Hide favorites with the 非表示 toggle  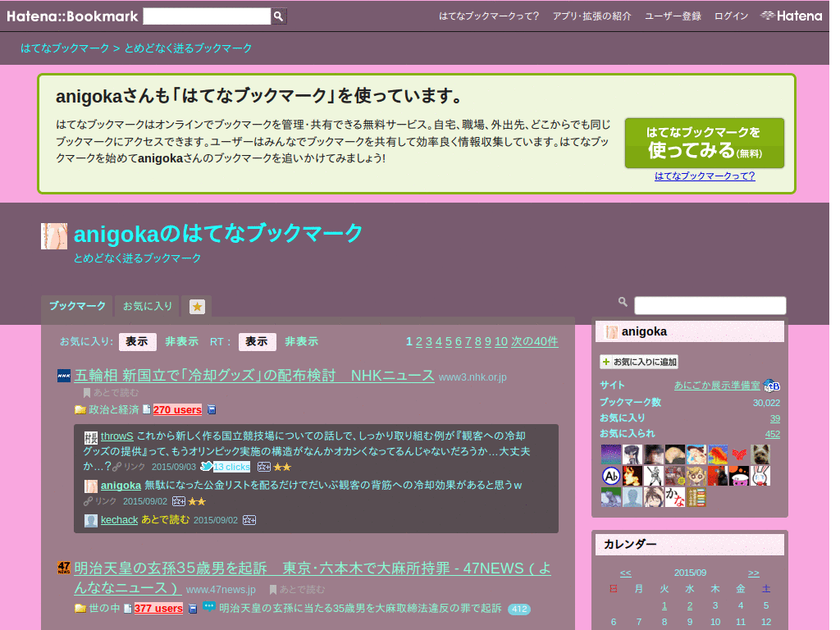tap(180, 341)
